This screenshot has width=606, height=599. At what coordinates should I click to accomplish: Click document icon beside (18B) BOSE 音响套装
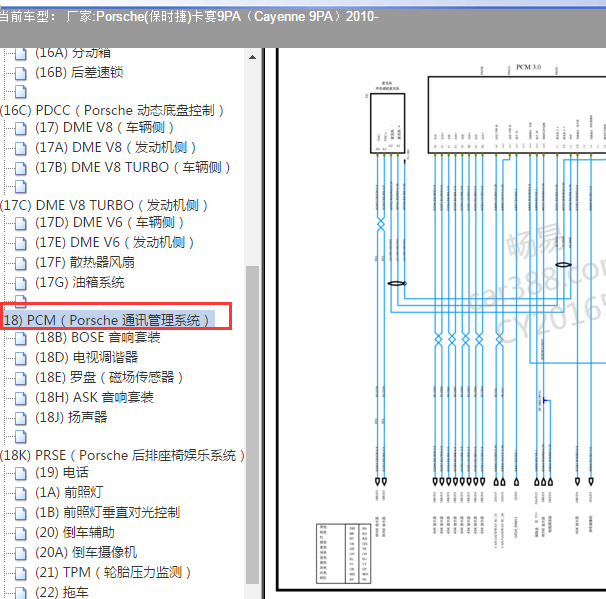pyautogui.click(x=20, y=339)
